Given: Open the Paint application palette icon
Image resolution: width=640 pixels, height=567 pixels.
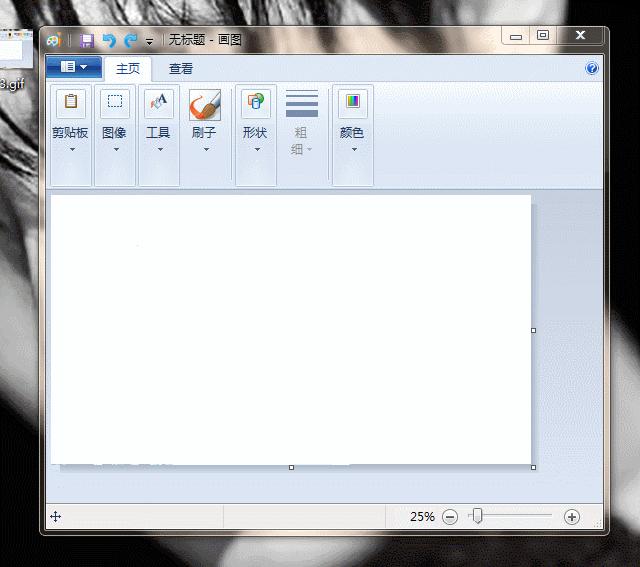Looking at the screenshot, I should point(54,40).
